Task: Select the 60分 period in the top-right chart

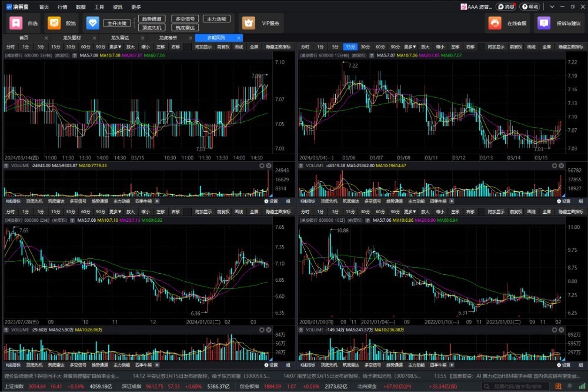Action: point(380,46)
